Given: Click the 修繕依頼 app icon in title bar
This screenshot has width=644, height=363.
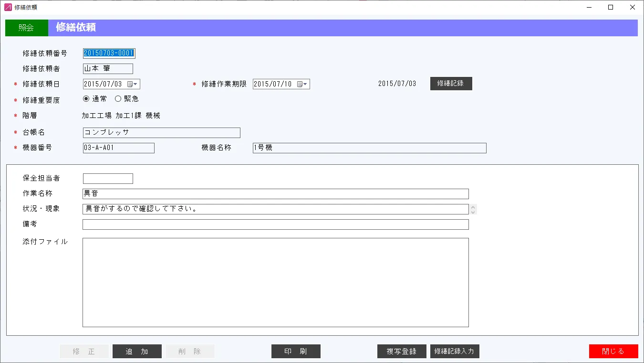Looking at the screenshot, I should click(x=7, y=7).
